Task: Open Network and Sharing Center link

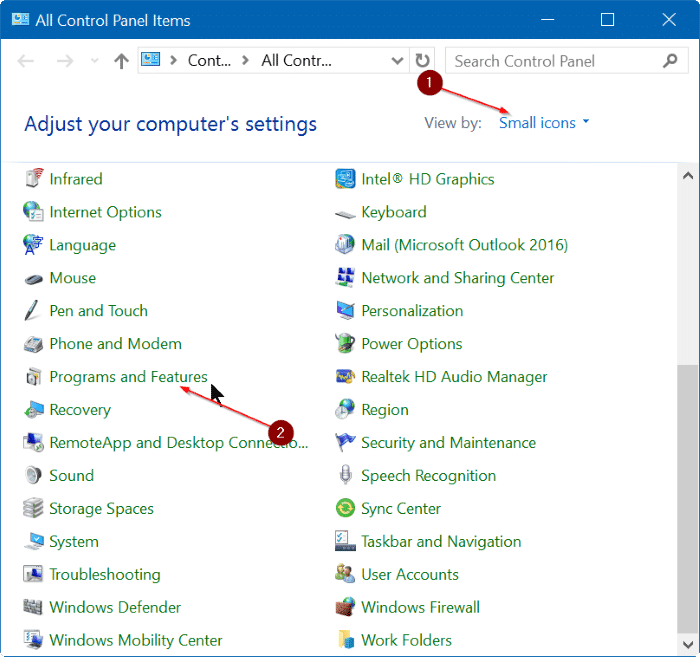Action: (x=458, y=278)
